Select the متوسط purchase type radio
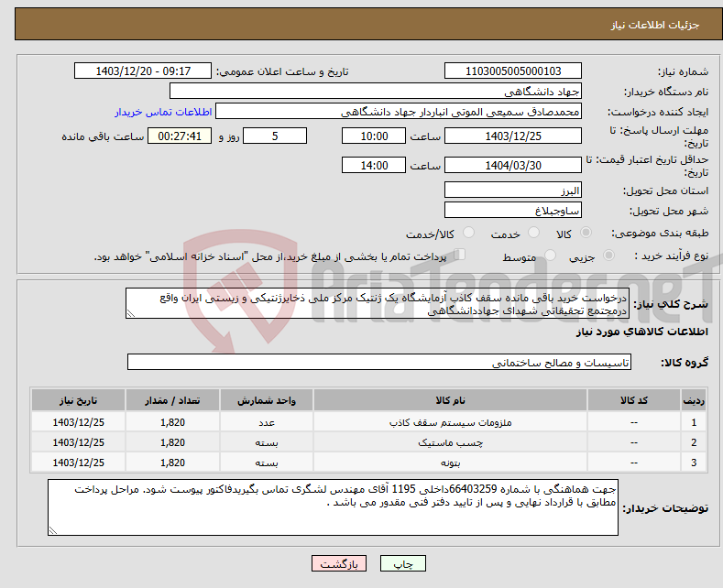723x588 pixels. tap(550, 256)
